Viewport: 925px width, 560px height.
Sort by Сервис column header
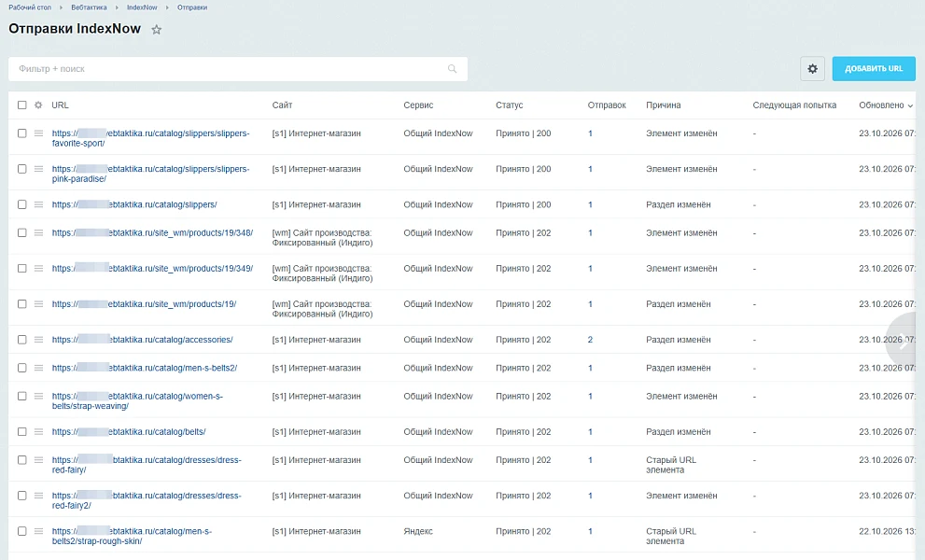(x=418, y=105)
